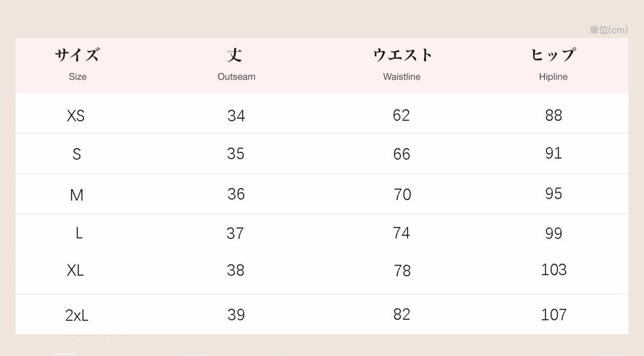Click the 丈 Outseam column header
The height and width of the screenshot is (356, 644).
click(236, 64)
